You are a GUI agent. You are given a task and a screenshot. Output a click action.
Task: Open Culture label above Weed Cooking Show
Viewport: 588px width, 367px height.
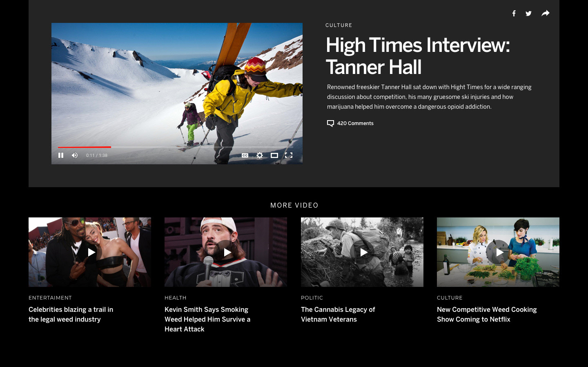[450, 298]
